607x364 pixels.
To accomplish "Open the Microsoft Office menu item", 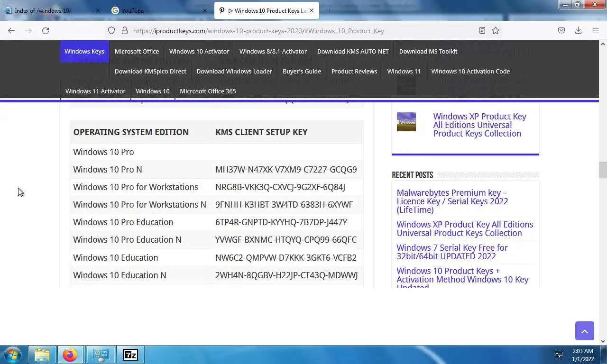I will tap(137, 51).
